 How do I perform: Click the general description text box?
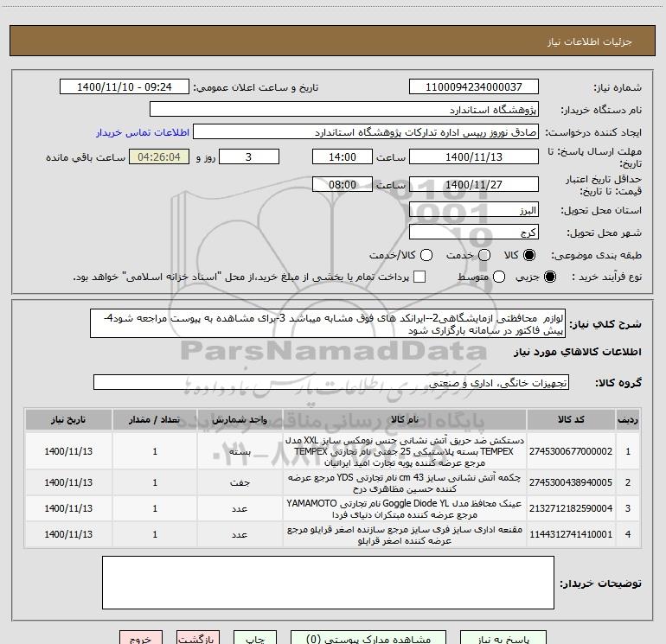pos(328,323)
